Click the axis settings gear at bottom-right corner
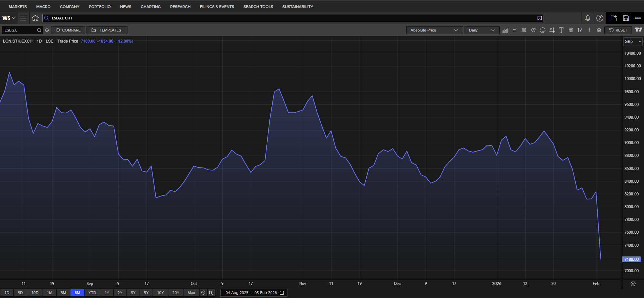Screen dimensions: 644x298 pyautogui.click(x=633, y=284)
